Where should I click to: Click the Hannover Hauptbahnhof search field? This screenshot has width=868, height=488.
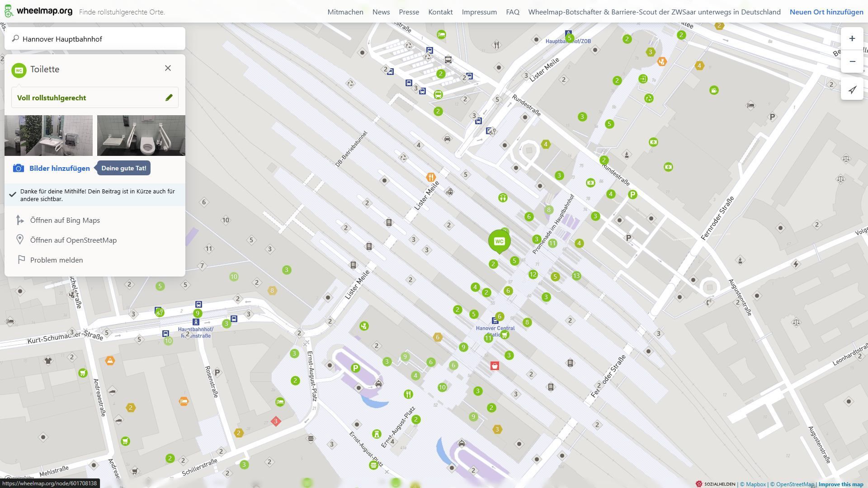tap(95, 39)
